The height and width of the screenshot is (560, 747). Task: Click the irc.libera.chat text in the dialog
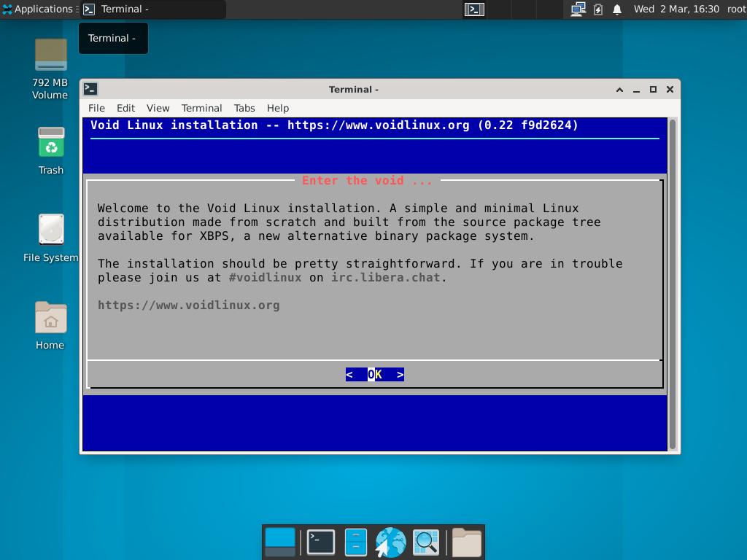pos(386,278)
